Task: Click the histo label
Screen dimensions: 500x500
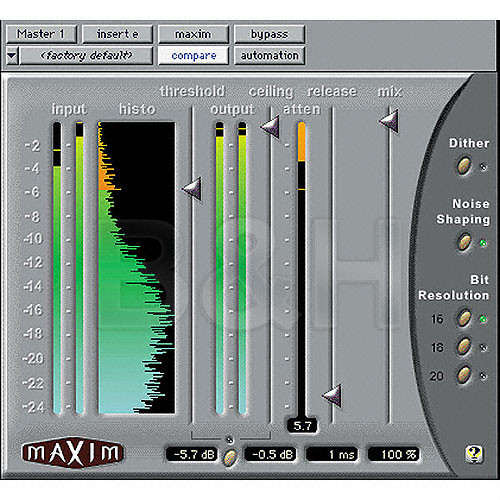Action: 137,109
